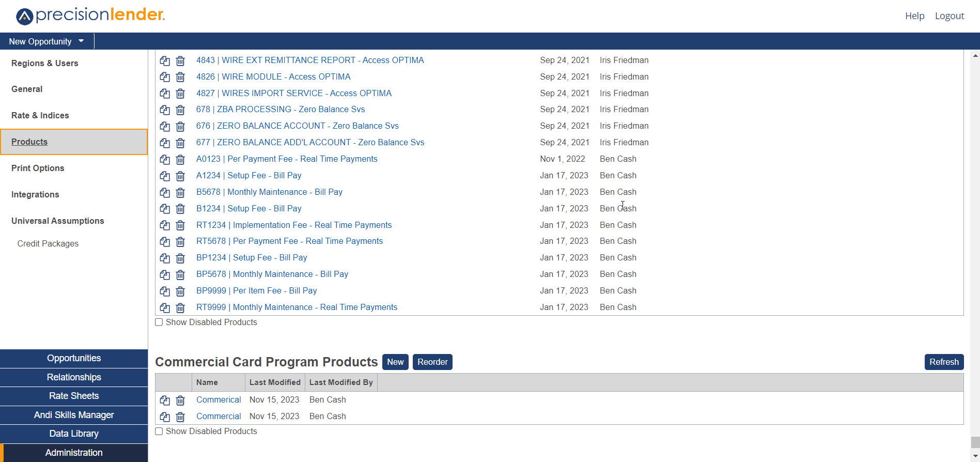The image size is (980, 462).
Task: Select the Products section
Action: tap(74, 142)
